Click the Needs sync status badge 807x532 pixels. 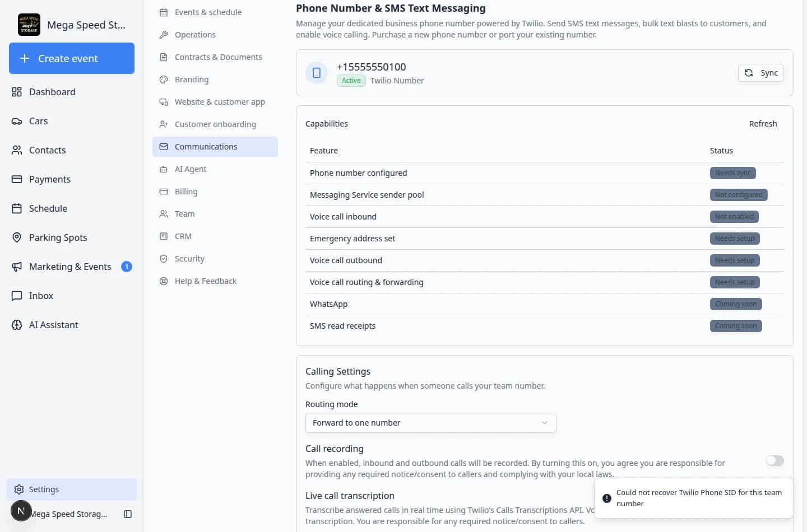(732, 173)
